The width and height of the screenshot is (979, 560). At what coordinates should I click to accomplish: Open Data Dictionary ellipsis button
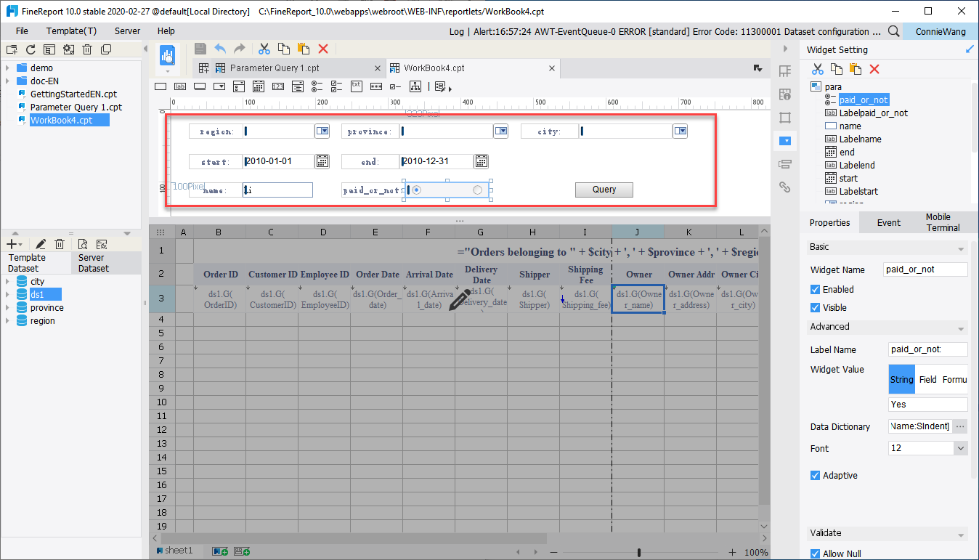tap(960, 426)
